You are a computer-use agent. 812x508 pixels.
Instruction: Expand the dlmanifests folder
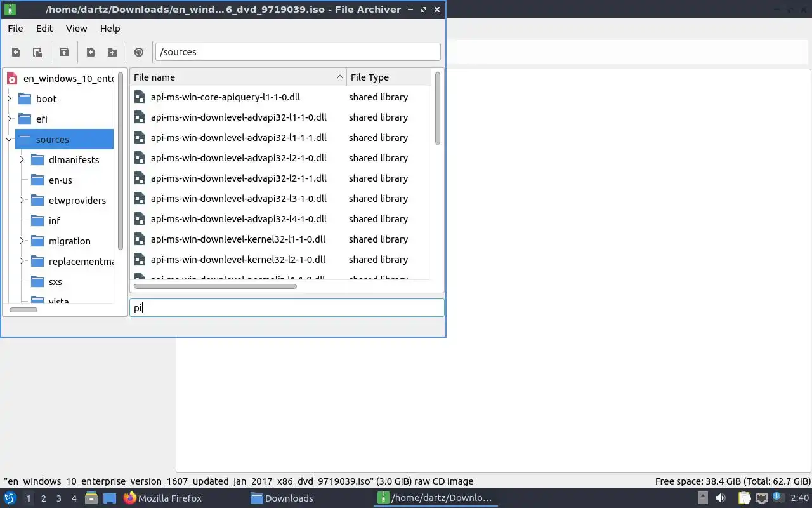(22, 160)
